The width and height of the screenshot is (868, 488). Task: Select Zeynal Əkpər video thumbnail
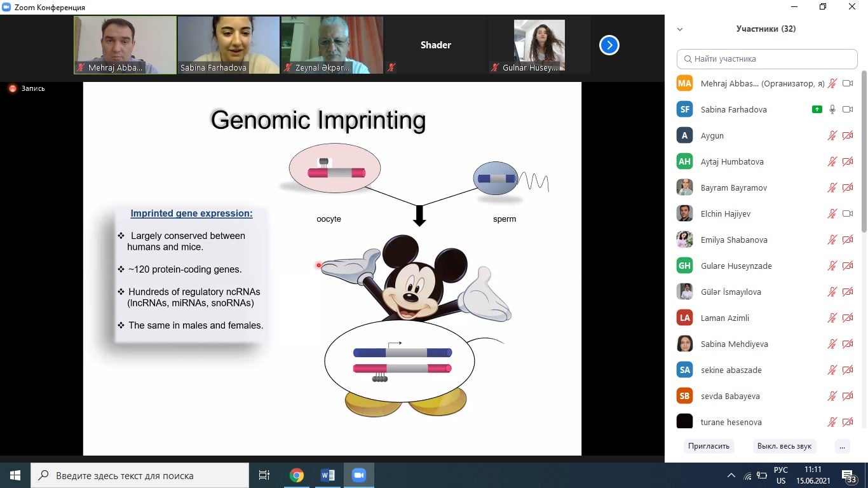332,45
